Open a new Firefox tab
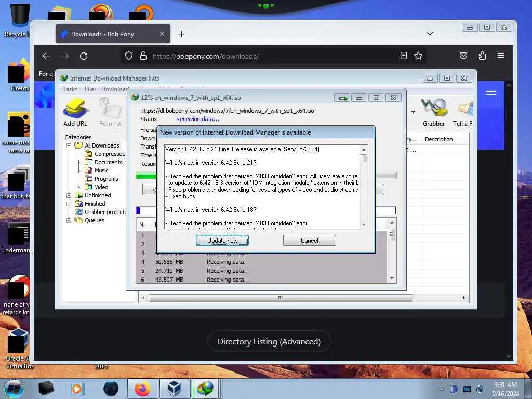 click(x=181, y=34)
